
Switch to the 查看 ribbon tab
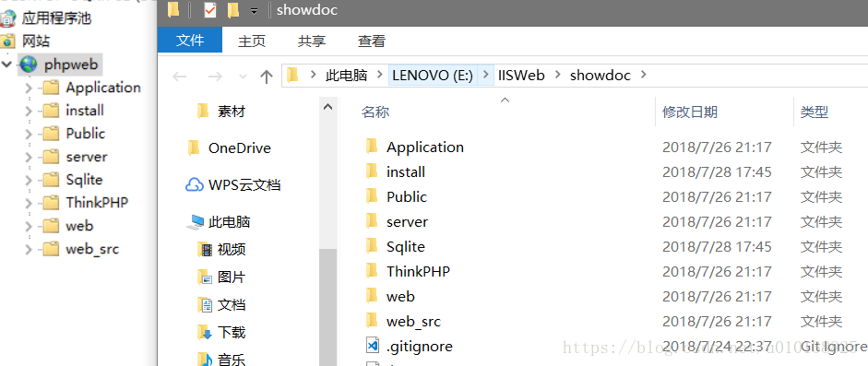pos(372,41)
